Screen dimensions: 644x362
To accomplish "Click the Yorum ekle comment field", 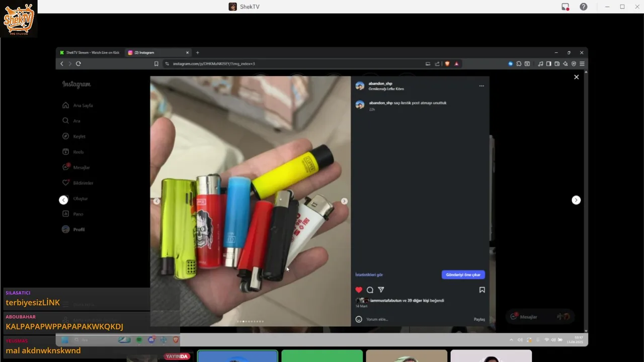I will pyautogui.click(x=418, y=319).
